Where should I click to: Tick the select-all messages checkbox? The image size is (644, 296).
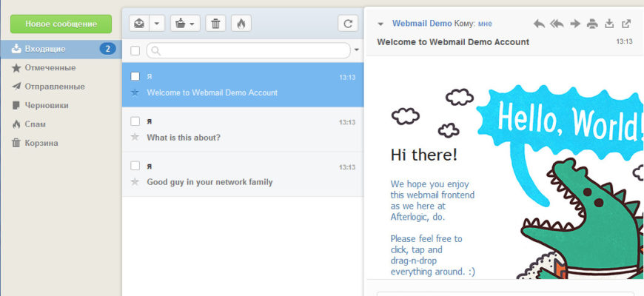135,51
